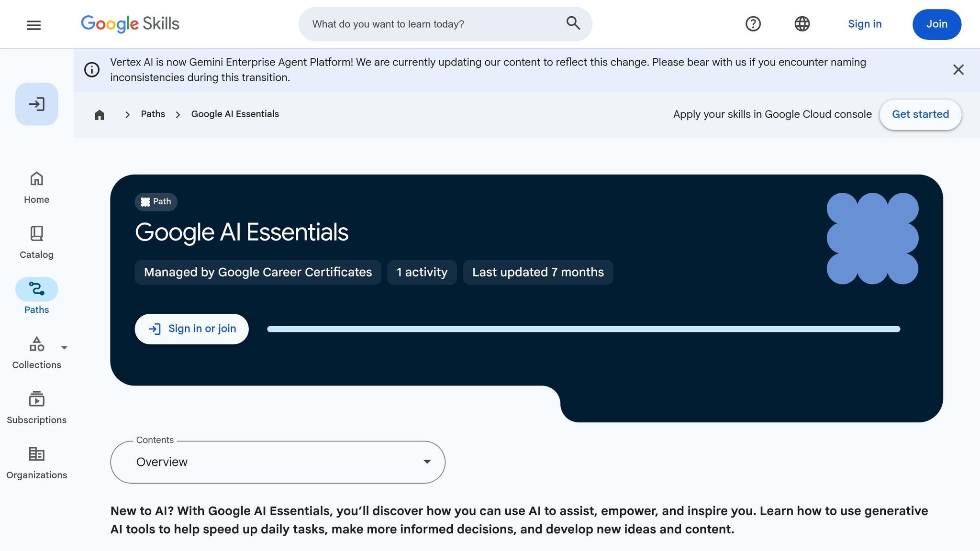The height and width of the screenshot is (551, 980).
Task: Open Collections in the sidebar
Action: pos(37,353)
